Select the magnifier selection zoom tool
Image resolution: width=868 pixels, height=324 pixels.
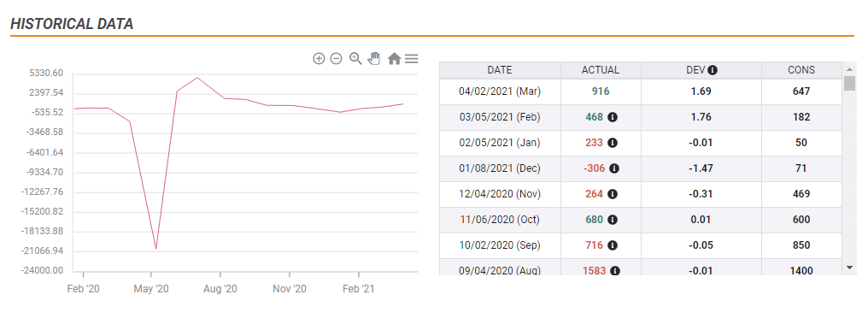pos(355,58)
